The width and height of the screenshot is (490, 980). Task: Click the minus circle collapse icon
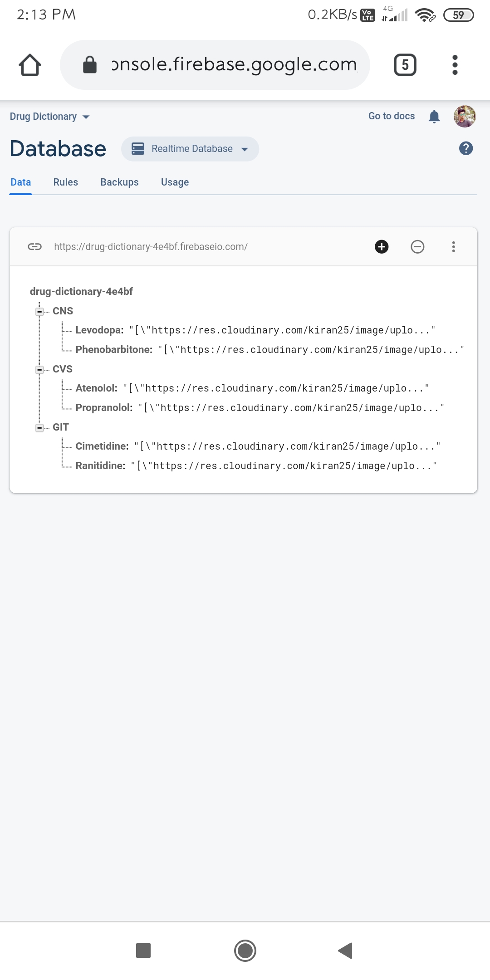coord(417,247)
